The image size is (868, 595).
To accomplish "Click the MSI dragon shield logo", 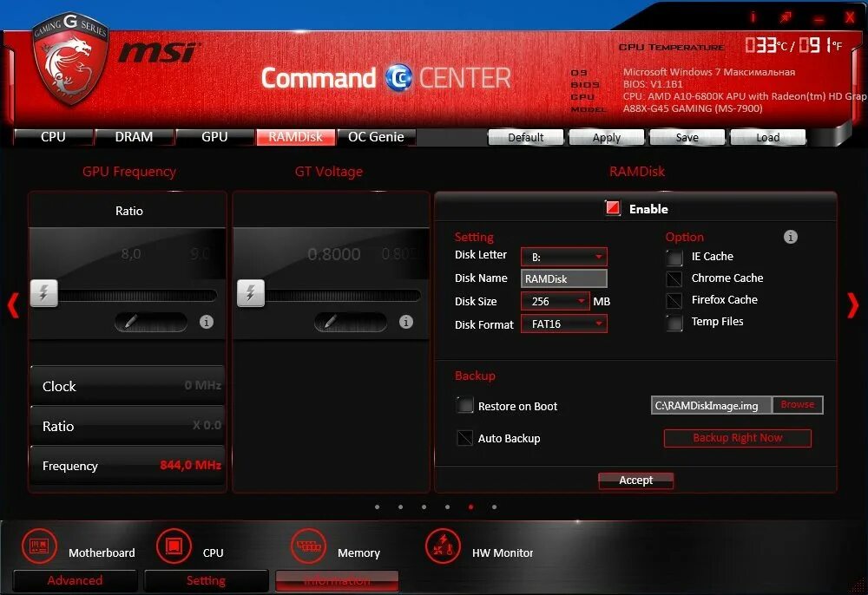I will point(69,59).
